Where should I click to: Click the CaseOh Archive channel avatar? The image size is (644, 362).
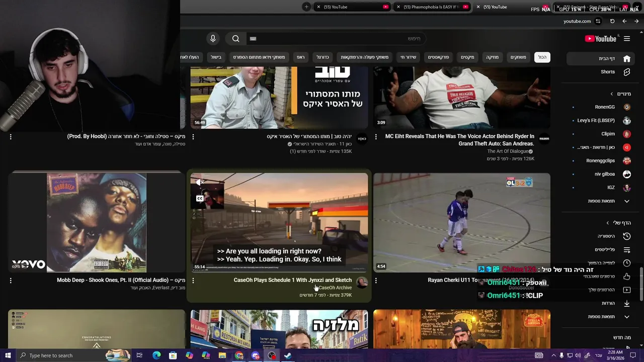tap(362, 283)
